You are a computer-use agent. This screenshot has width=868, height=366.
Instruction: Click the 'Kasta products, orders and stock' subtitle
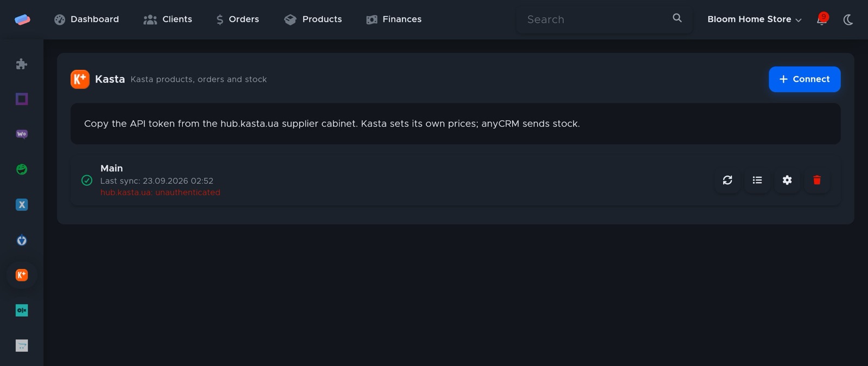199,79
